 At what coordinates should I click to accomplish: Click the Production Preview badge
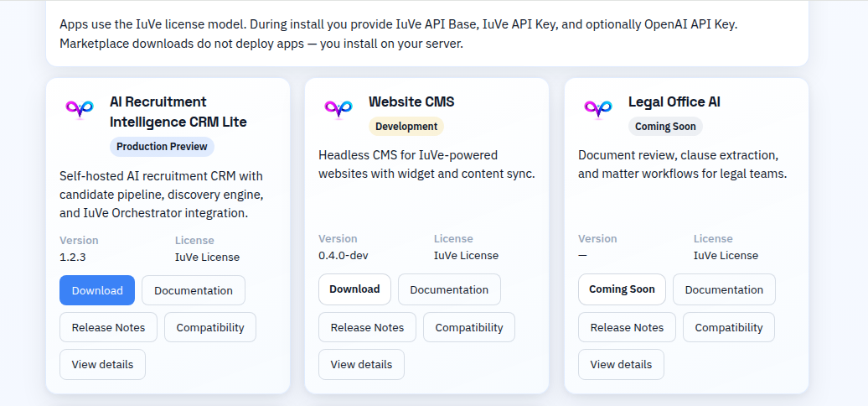click(163, 147)
